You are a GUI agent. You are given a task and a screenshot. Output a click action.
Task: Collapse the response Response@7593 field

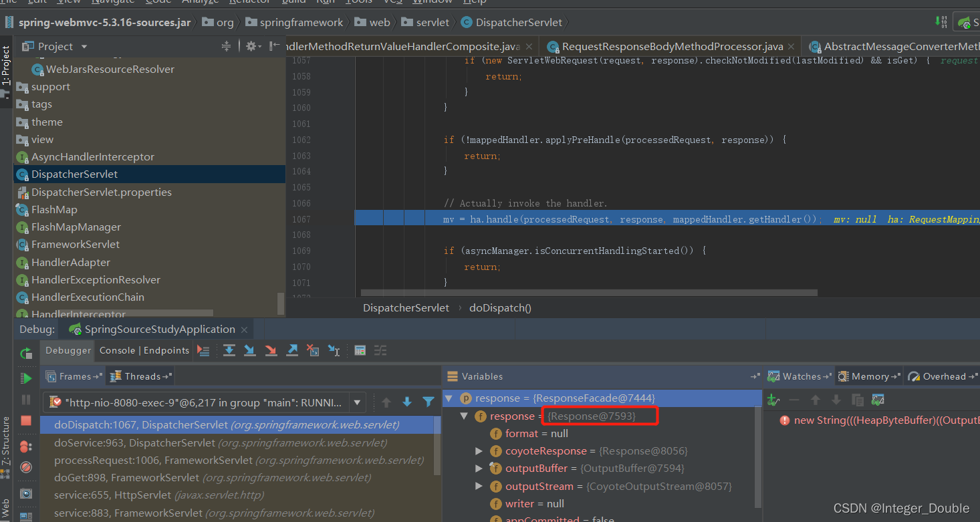pyautogui.click(x=463, y=416)
